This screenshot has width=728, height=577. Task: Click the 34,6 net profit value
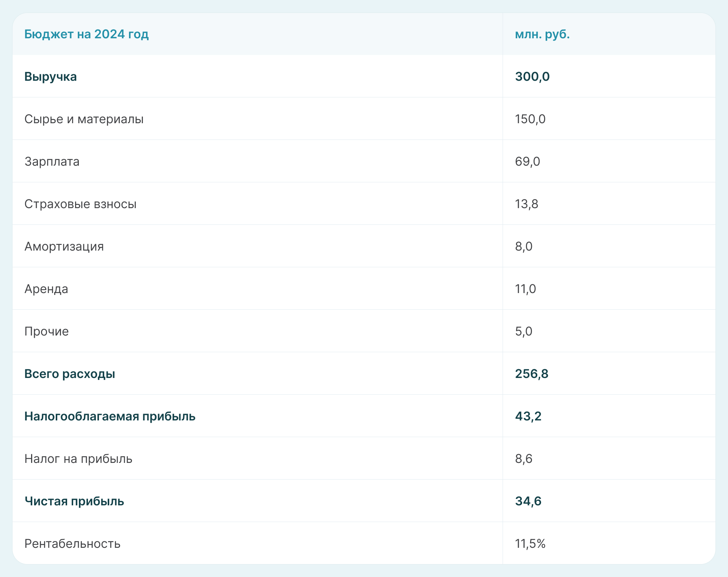528,501
